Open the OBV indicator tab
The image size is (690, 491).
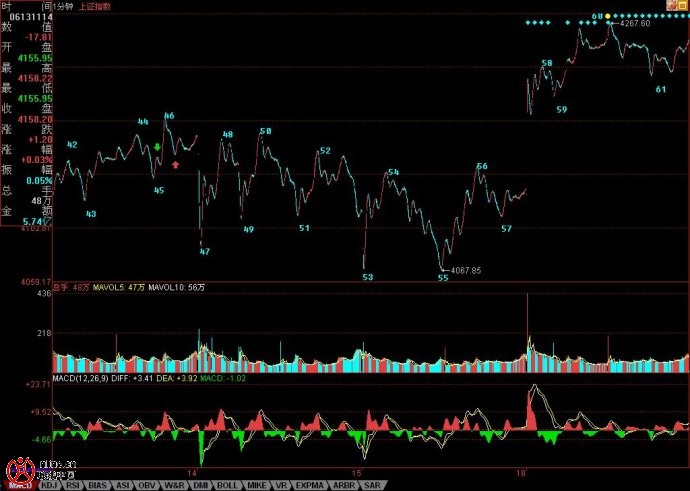click(148, 485)
